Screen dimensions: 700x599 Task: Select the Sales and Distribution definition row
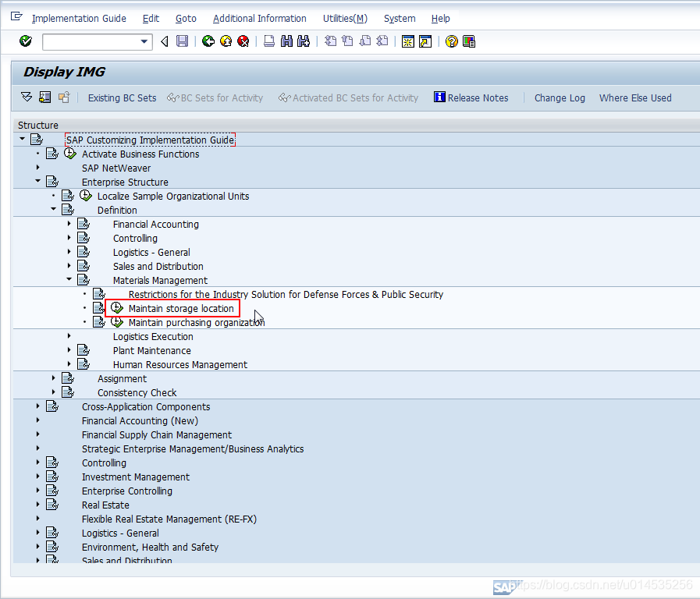158,266
